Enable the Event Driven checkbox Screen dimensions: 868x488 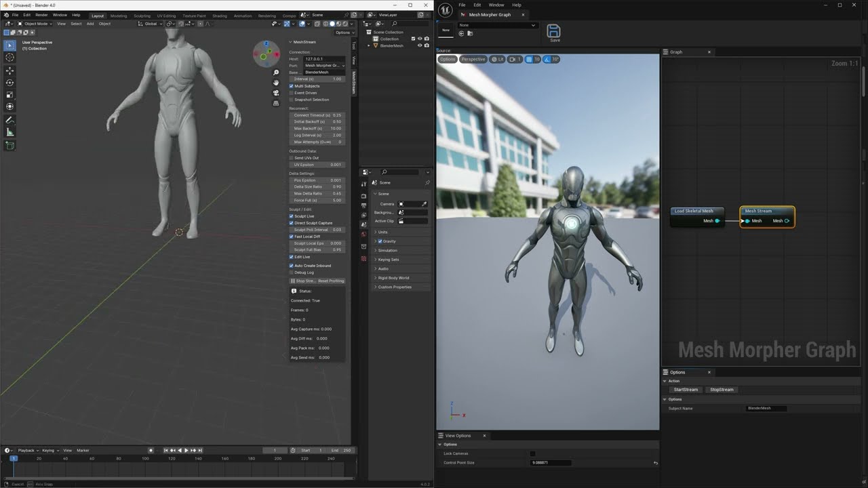pyautogui.click(x=292, y=93)
